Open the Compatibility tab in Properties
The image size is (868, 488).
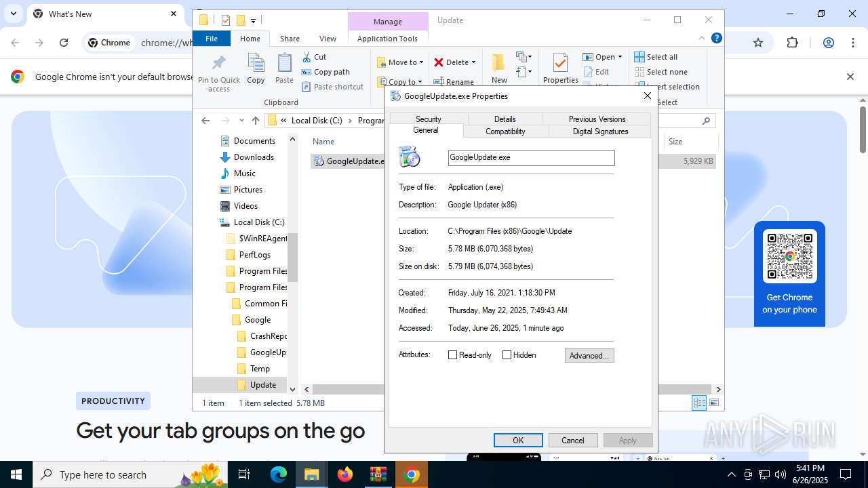(x=506, y=131)
